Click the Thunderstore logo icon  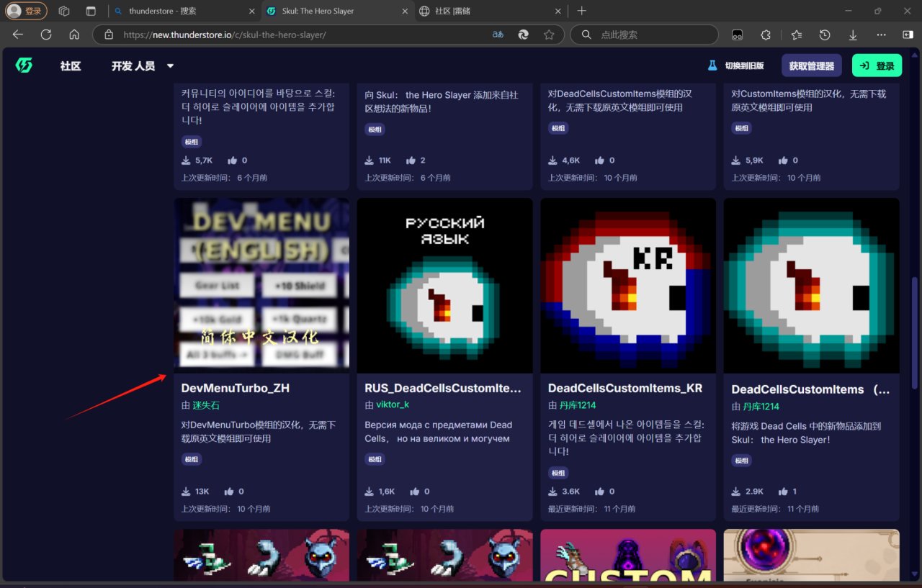24,65
